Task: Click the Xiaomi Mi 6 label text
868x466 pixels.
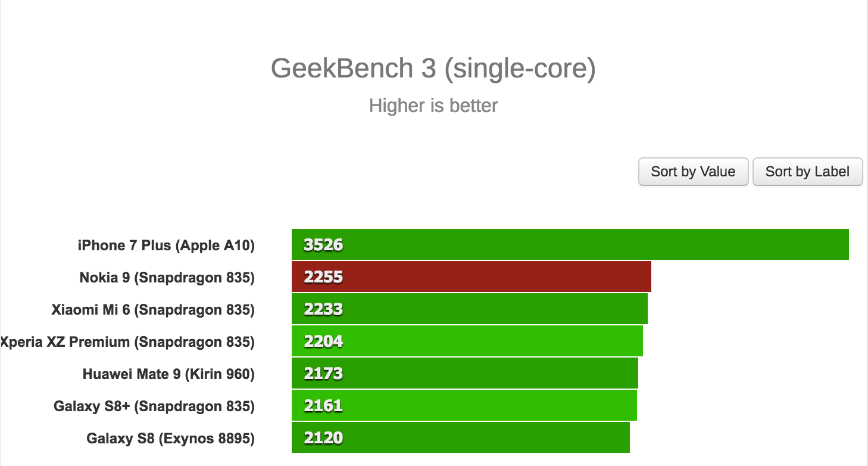Action: click(x=167, y=309)
